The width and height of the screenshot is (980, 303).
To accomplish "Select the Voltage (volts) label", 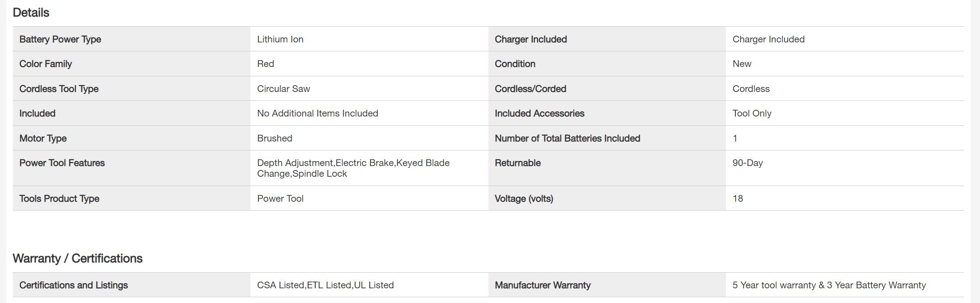I will point(524,199).
